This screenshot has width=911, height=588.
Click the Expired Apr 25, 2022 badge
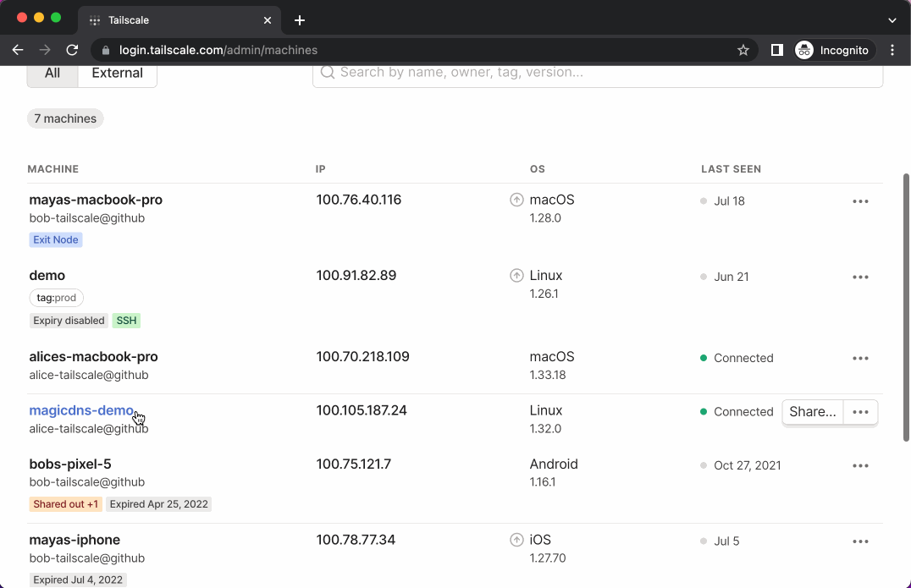[158, 504]
